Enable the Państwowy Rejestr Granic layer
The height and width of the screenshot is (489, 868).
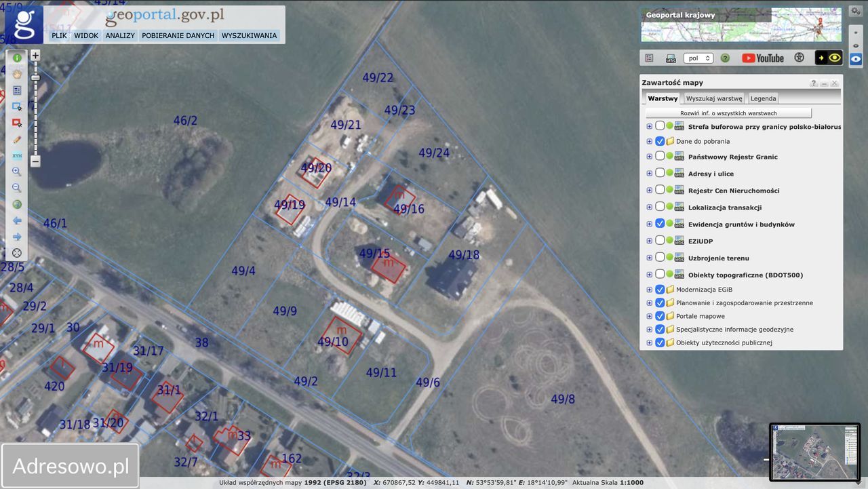(x=660, y=157)
